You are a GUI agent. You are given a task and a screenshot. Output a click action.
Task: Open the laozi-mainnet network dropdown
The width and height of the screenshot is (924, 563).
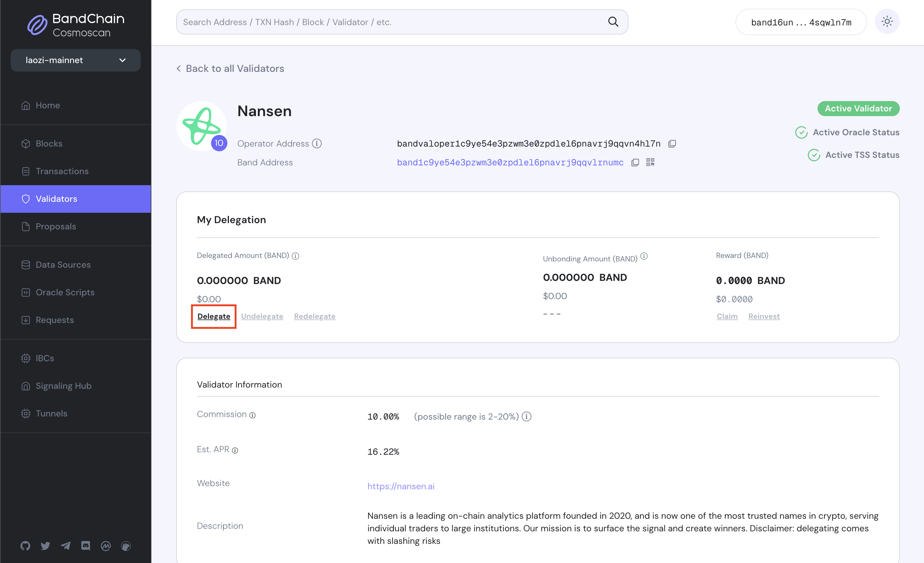pos(75,60)
